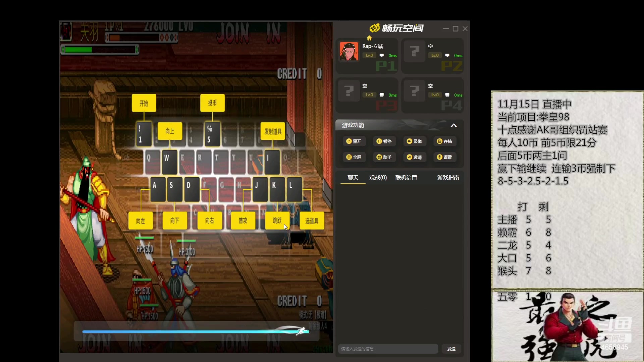The width and height of the screenshot is (644, 362).
Task: Maximize the 畅玩空间 window
Action: coord(455,29)
